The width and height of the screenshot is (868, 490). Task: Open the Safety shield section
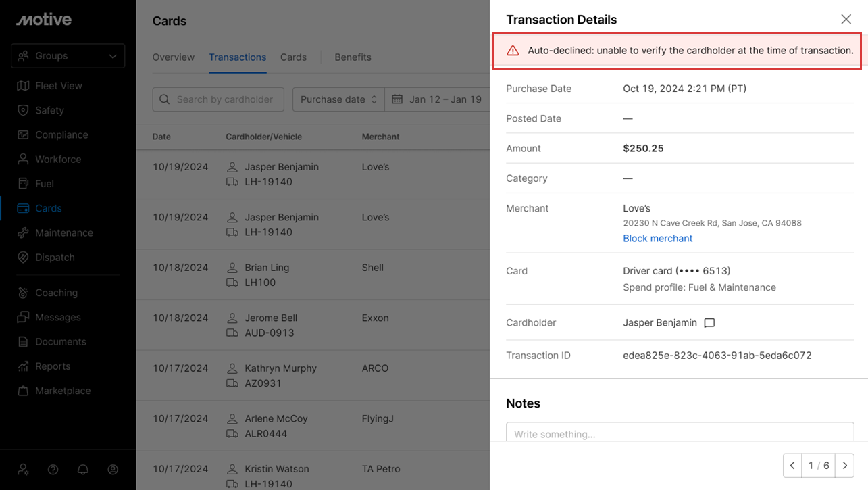tap(49, 110)
